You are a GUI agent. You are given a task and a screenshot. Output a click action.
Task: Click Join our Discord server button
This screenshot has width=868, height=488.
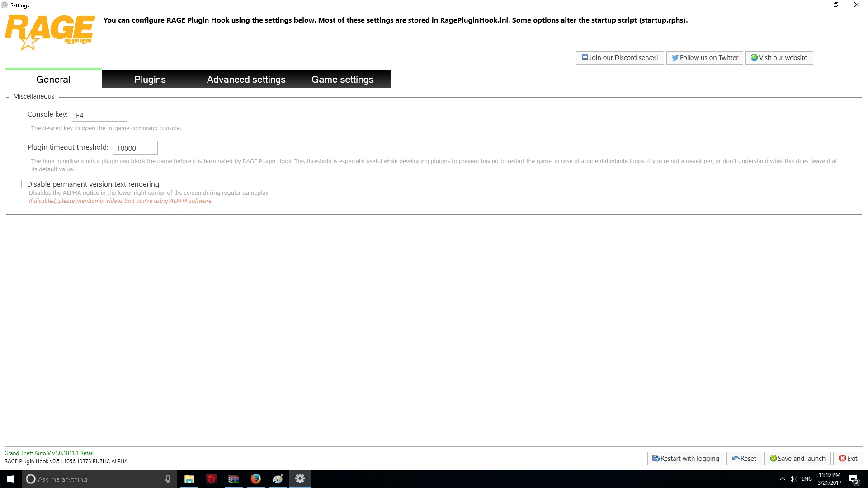619,58
